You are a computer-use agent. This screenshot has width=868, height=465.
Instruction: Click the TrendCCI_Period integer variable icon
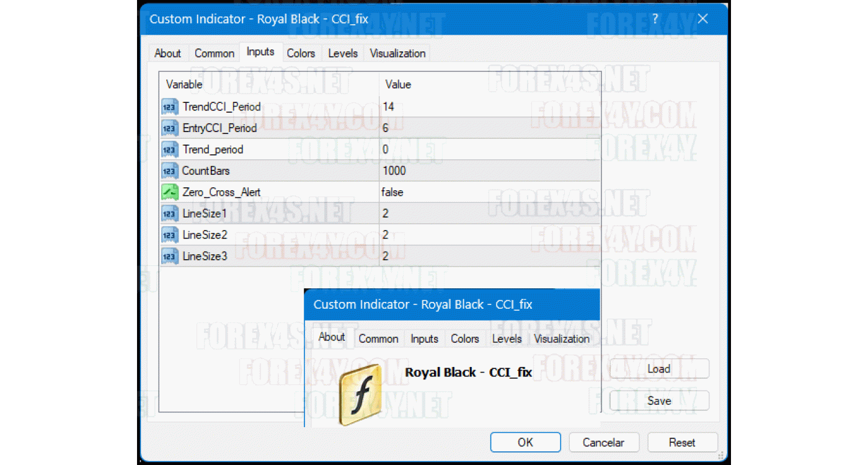[x=169, y=107]
